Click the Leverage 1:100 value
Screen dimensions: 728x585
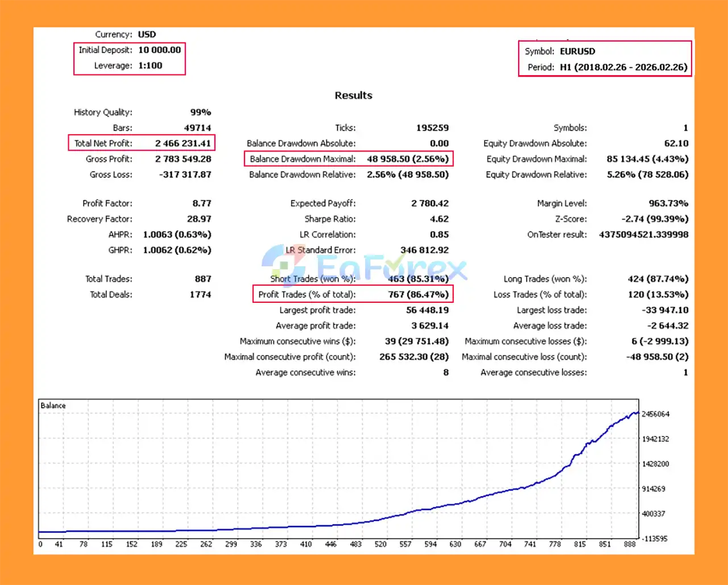coord(150,65)
